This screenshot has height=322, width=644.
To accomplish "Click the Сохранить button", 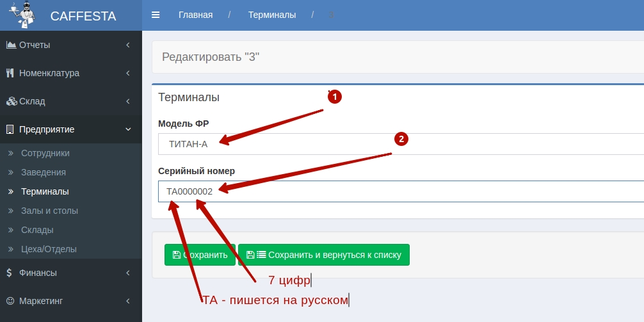I will click(x=200, y=255).
